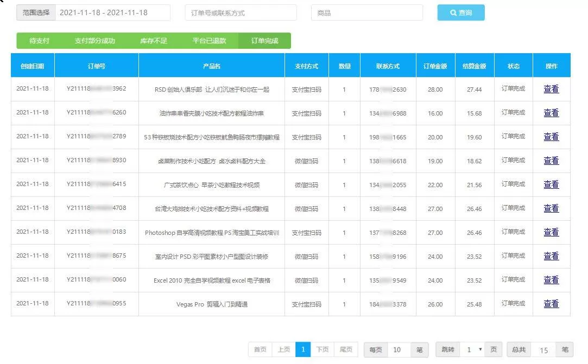Open 查看 for the RSD 创始人俱乐部 order
Image resolution: width=588 pixels, height=364 pixels.
[551, 89]
